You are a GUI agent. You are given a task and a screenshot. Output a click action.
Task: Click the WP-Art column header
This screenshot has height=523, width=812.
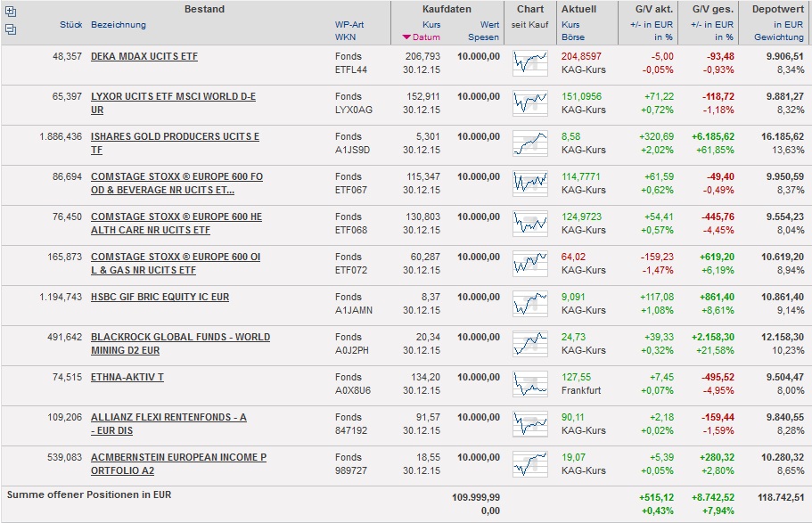click(349, 24)
